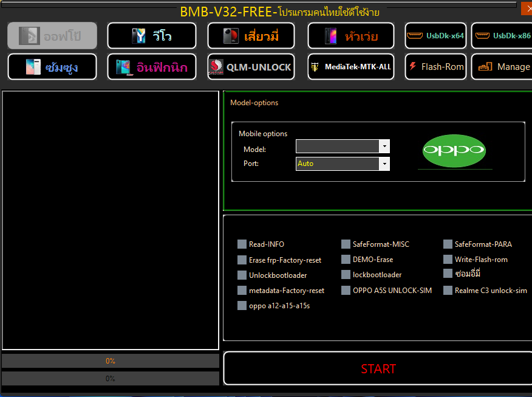
Task: Click the Flash-Rom button
Action: pos(435,67)
